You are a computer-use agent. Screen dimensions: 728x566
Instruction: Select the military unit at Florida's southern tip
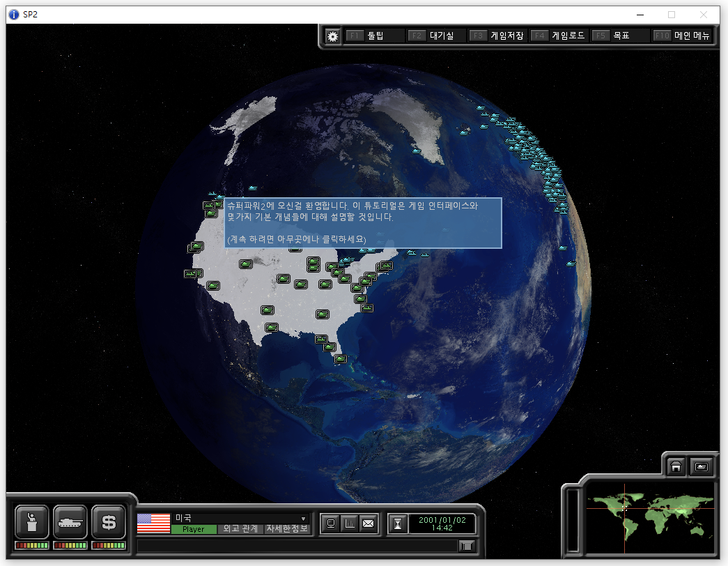(341, 359)
